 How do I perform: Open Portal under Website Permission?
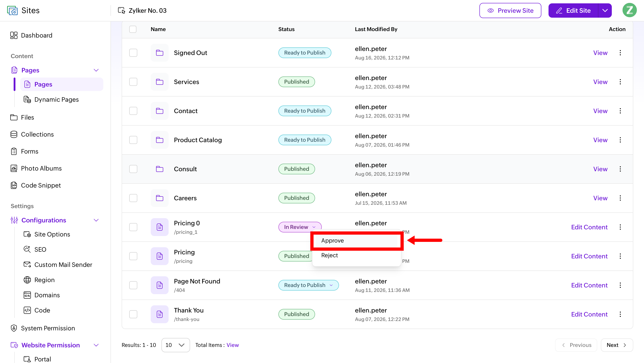(38, 359)
